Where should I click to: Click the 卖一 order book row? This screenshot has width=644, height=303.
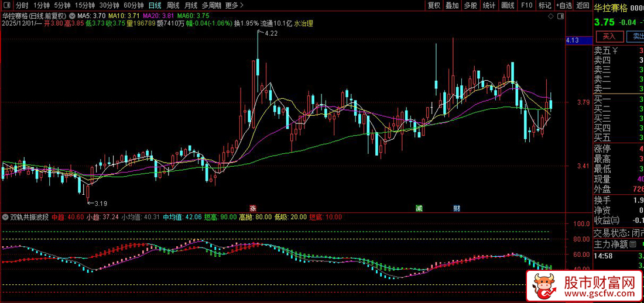[x=619, y=89]
